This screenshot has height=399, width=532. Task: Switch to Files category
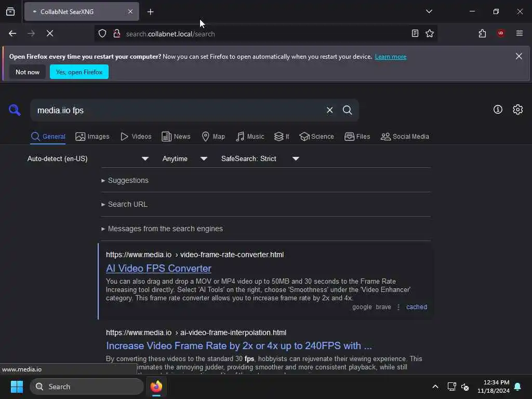click(357, 137)
